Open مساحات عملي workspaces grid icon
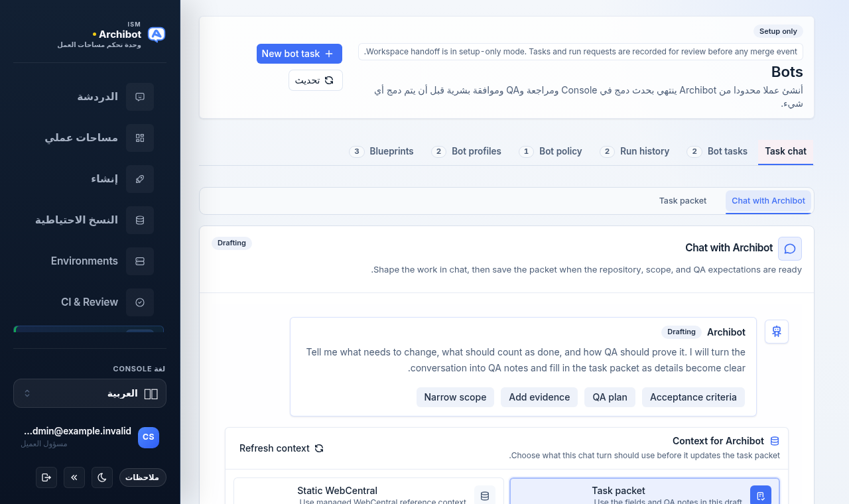Screen dimensions: 849x504 (140, 138)
